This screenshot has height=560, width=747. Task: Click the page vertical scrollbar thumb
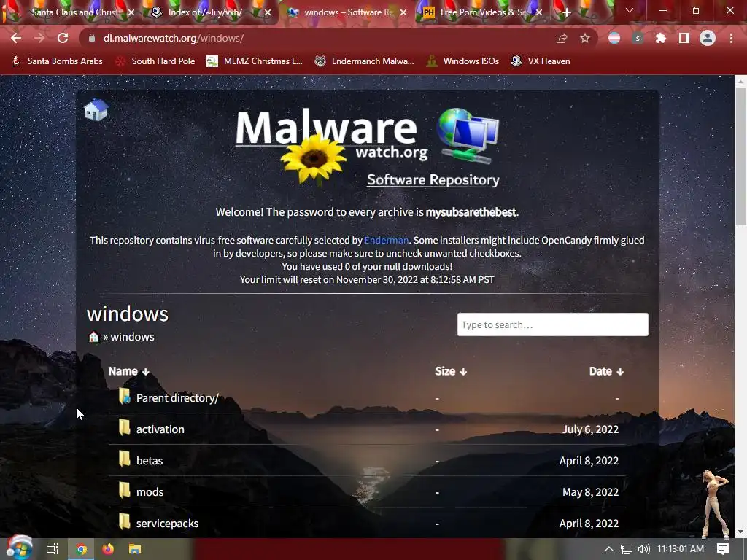(x=740, y=156)
